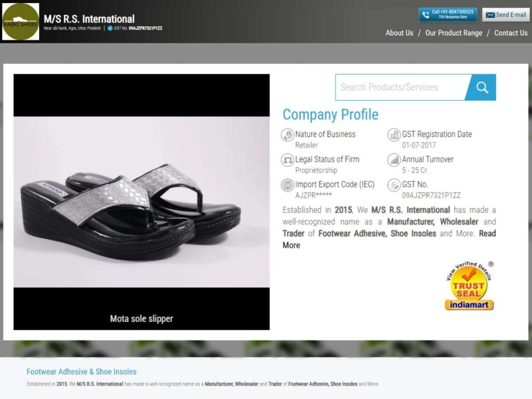Image resolution: width=532 pixels, height=399 pixels.
Task: Open the About Us menu
Action: coord(400,33)
